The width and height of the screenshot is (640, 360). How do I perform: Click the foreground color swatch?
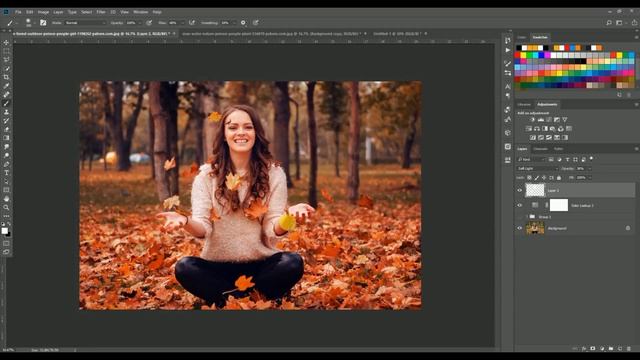[x=4, y=231]
